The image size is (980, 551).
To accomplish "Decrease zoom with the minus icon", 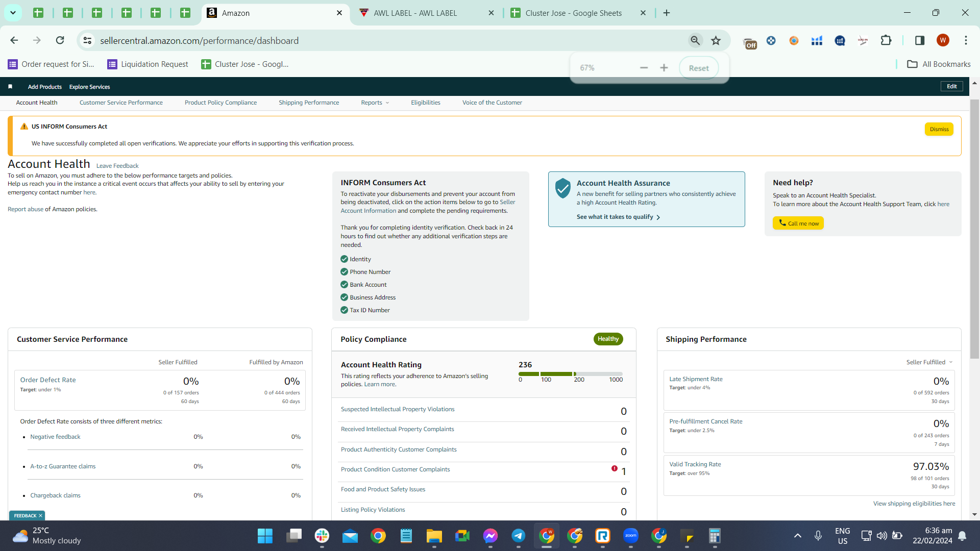I will point(644,68).
